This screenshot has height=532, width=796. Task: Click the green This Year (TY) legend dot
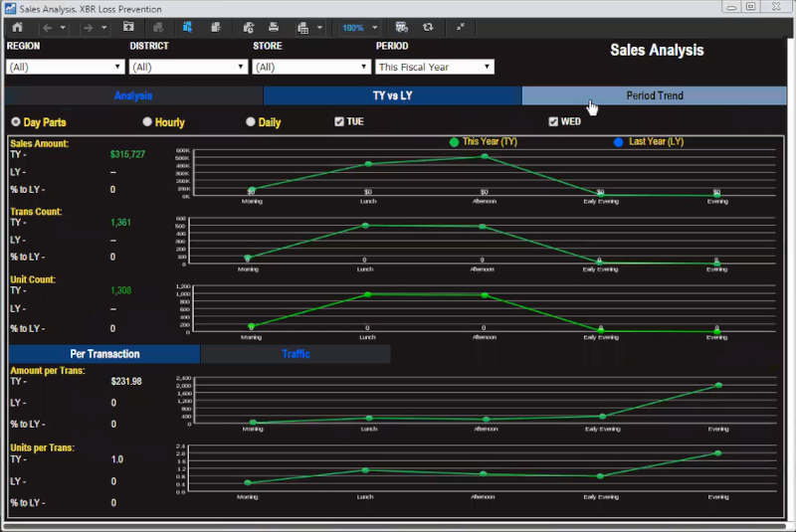pos(454,142)
